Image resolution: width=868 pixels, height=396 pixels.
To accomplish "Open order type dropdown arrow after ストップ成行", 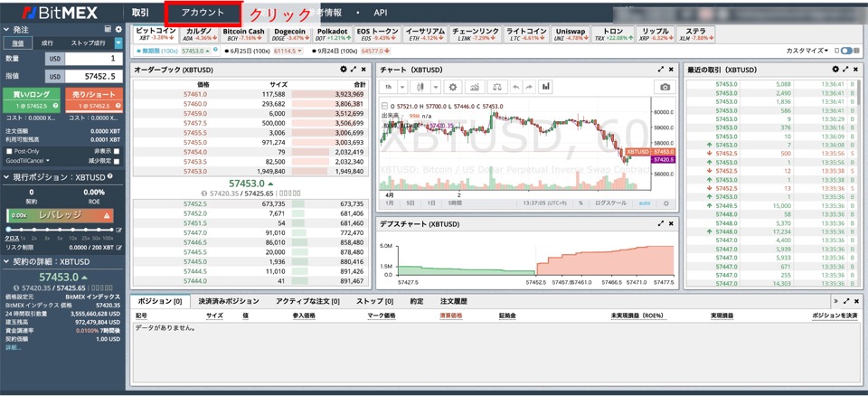I will (x=118, y=43).
